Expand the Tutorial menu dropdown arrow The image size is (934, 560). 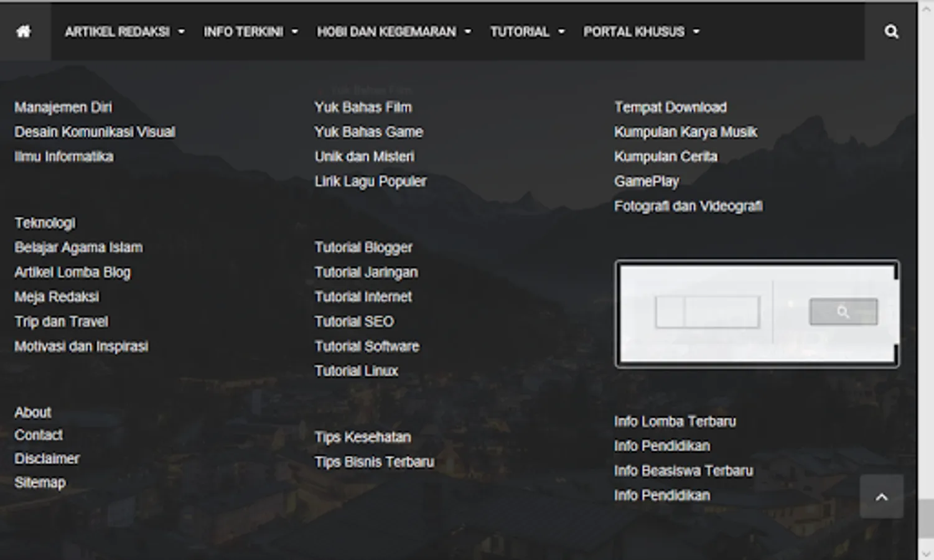[561, 32]
